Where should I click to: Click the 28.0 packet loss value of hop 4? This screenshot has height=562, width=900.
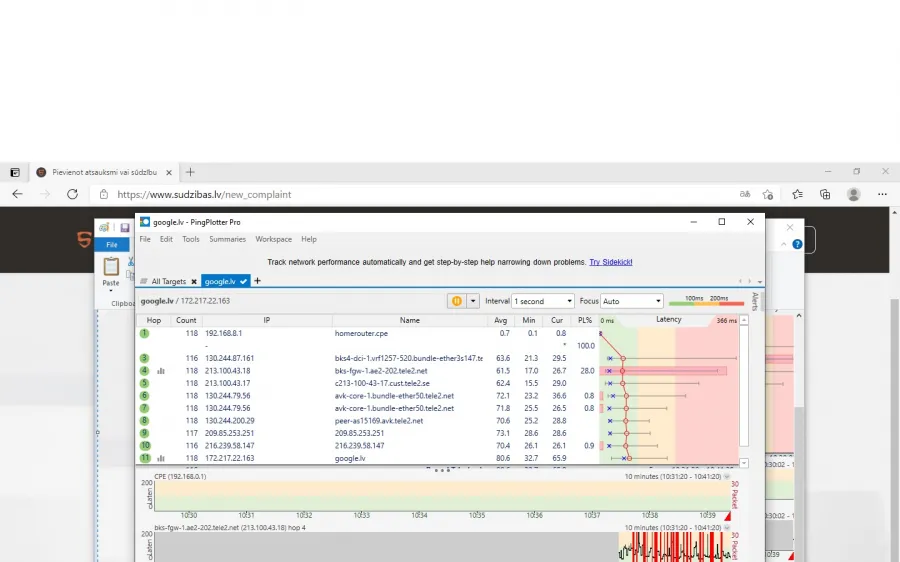coord(587,371)
